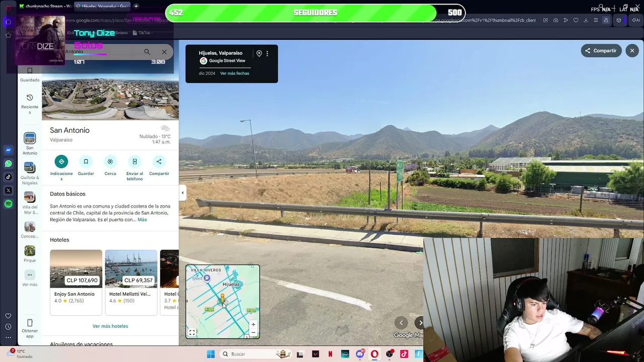Viewport: 644px width, 362px height.
Task: Collapse the side panel with the arrow
Action: click(182, 193)
